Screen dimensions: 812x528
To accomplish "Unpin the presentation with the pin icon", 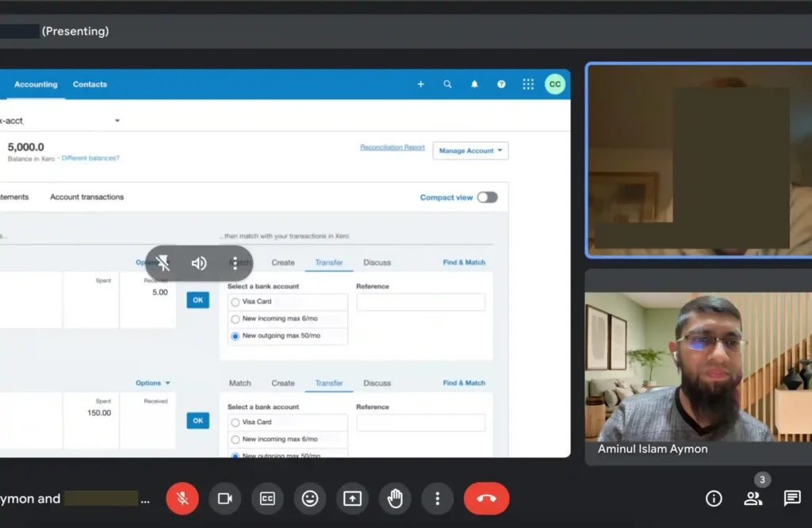I will (163, 263).
